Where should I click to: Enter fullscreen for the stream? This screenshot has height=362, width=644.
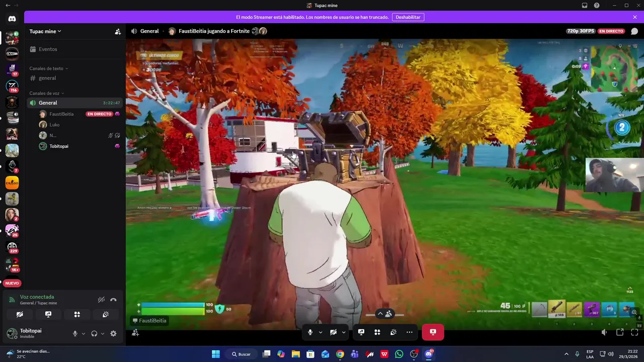(634, 332)
